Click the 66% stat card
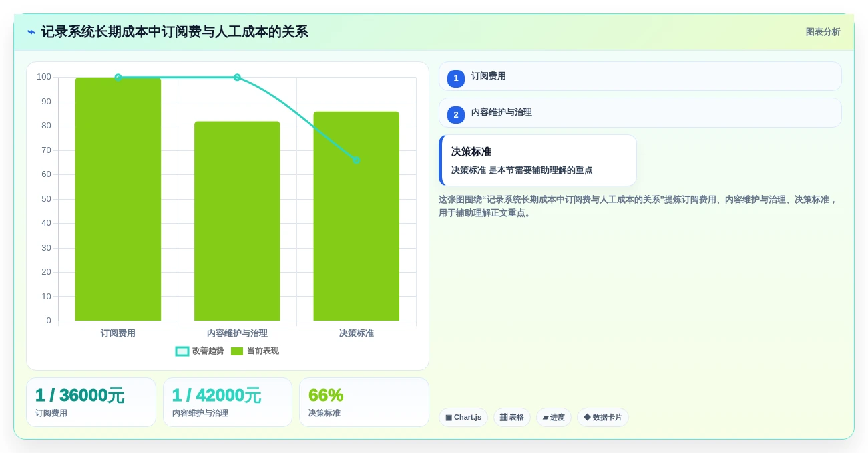Viewport: 868px width, 453px height. tap(364, 402)
